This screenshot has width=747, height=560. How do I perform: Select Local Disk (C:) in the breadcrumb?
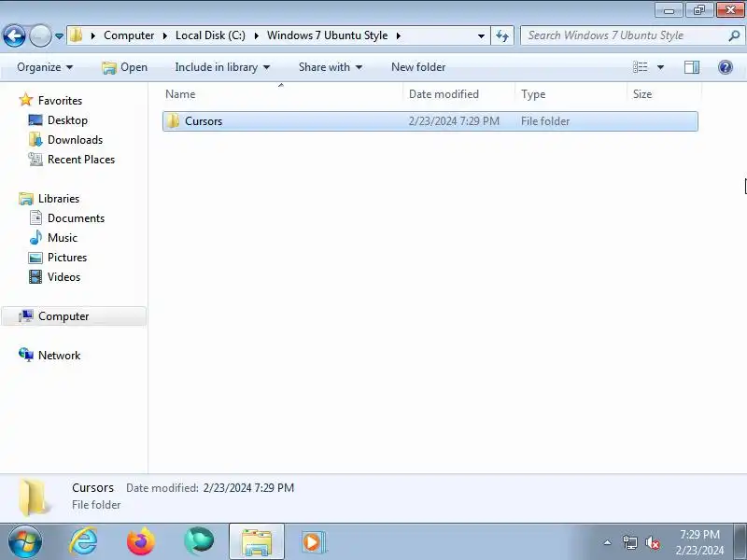210,35
